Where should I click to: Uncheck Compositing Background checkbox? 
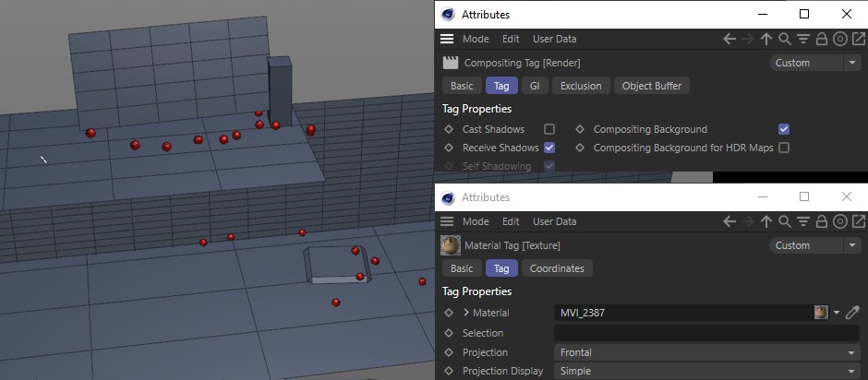[x=784, y=129]
